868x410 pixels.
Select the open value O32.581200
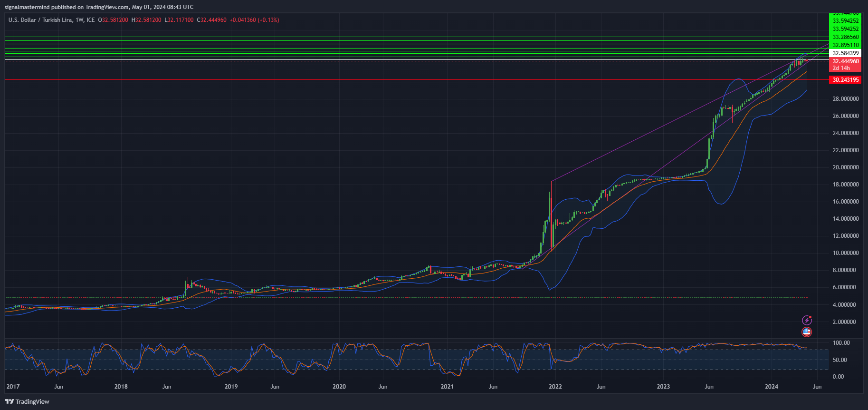[113, 20]
